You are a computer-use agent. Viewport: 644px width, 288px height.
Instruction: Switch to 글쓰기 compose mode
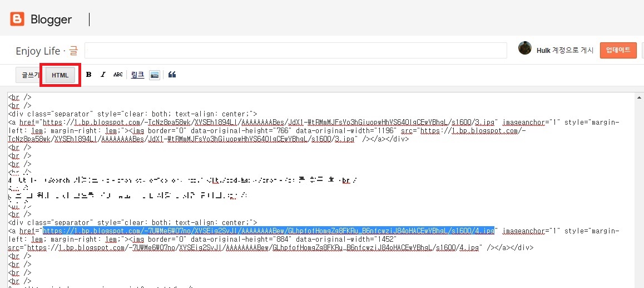29,75
